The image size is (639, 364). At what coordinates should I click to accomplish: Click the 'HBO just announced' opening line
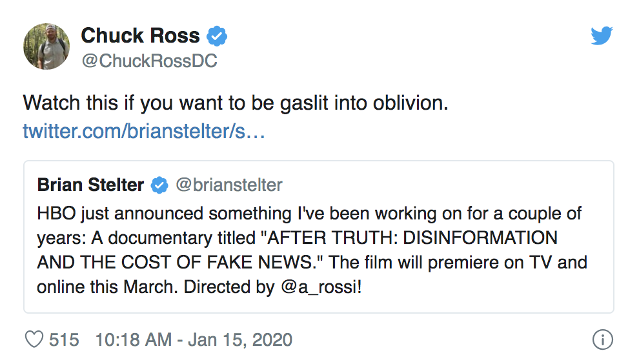pyautogui.click(x=309, y=214)
